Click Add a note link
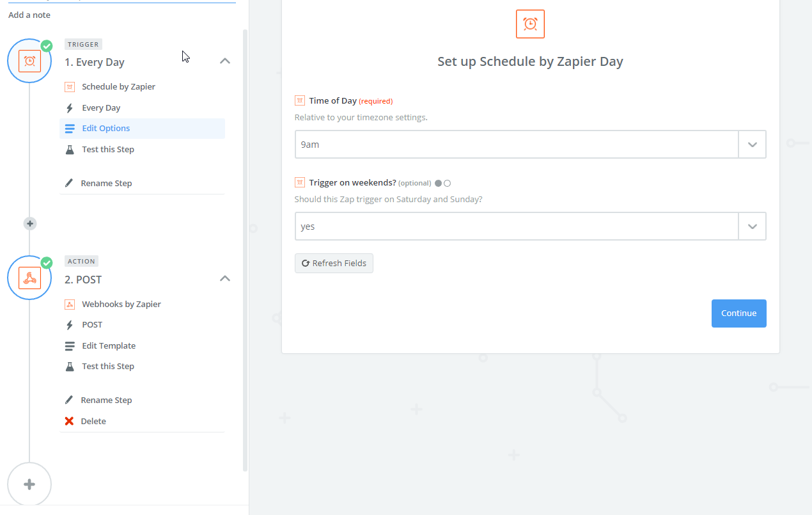Image resolution: width=812 pixels, height=515 pixels. click(29, 15)
